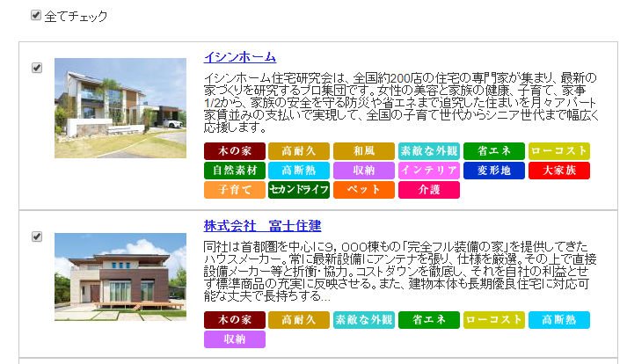Click 収納 tag under 富士住建
The image size is (627, 364).
(x=235, y=339)
